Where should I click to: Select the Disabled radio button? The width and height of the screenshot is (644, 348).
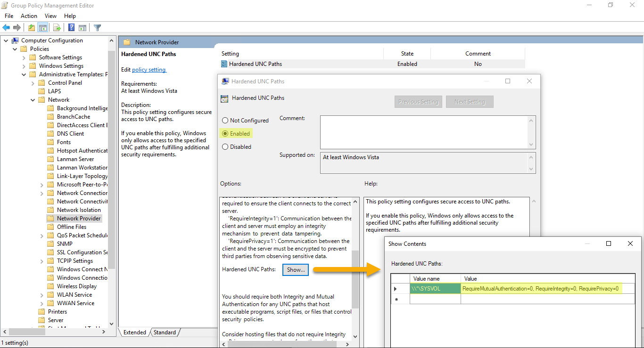pos(225,147)
